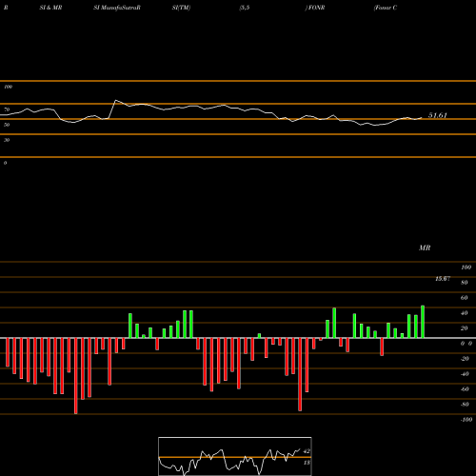
Task: Click the "100" label on the MR axis
Action: pos(466,268)
